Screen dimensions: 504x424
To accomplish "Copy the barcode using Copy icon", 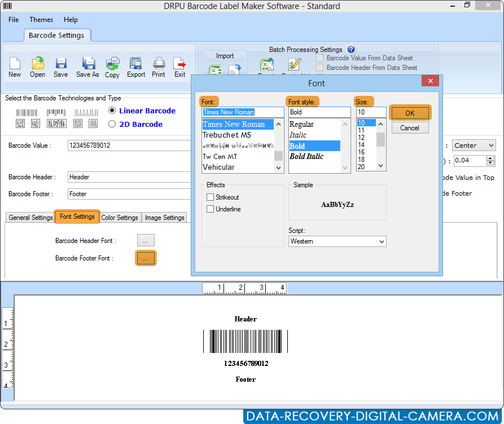I will pos(112,66).
